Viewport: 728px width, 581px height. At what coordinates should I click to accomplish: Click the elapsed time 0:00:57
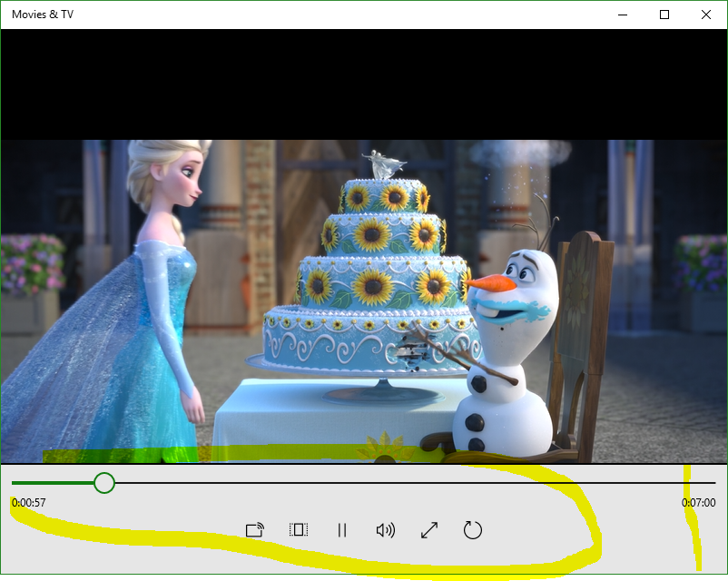[29, 503]
